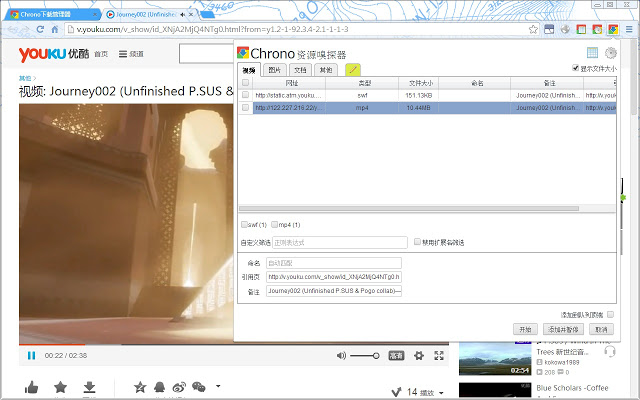Toggle the select-all checkbox in table header
The width and height of the screenshot is (640, 400).
pos(245,83)
